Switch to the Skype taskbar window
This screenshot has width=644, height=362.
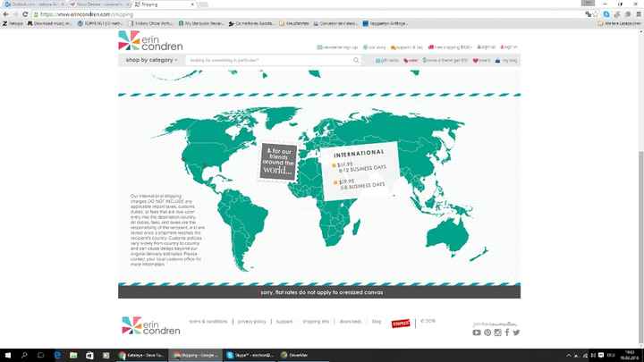coord(250,356)
